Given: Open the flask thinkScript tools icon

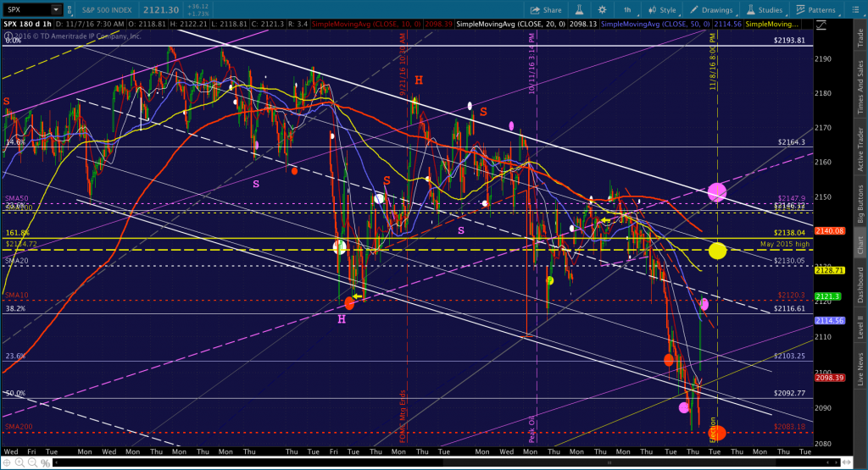Looking at the screenshot, I should tap(579, 9).
